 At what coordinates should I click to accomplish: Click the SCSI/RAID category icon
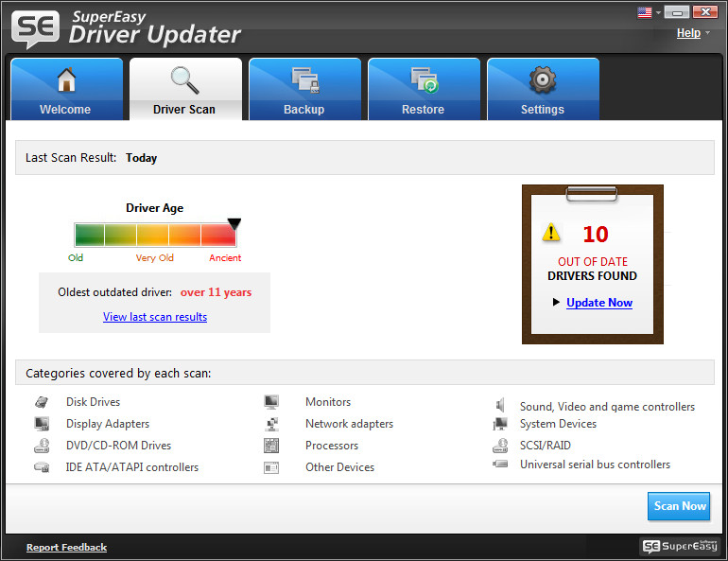[500, 446]
